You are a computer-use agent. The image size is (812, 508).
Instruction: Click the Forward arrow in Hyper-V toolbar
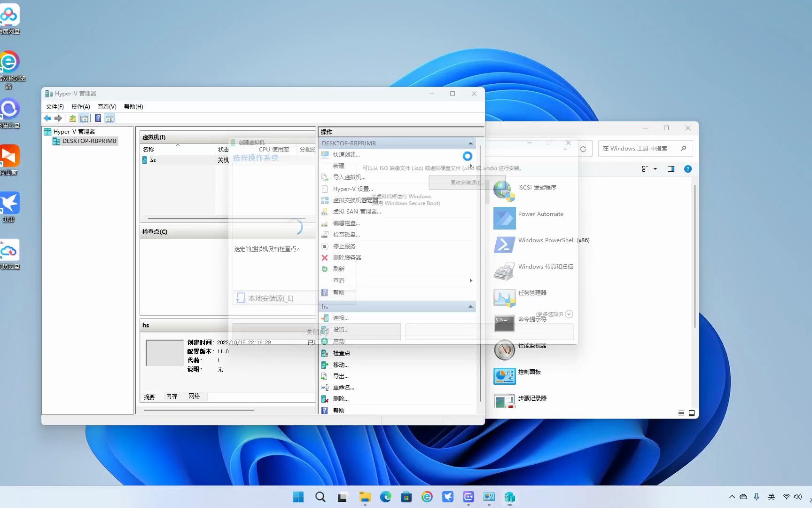pos(58,119)
